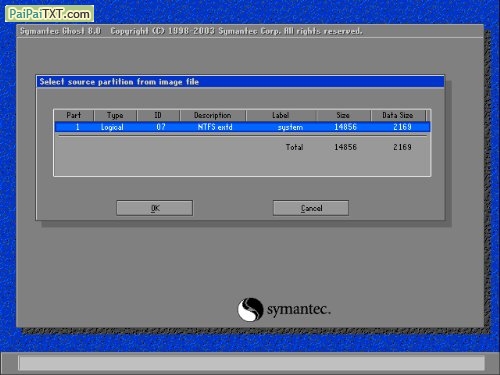The height and width of the screenshot is (375, 500).
Task: Click the Total row label
Action: coord(294,147)
